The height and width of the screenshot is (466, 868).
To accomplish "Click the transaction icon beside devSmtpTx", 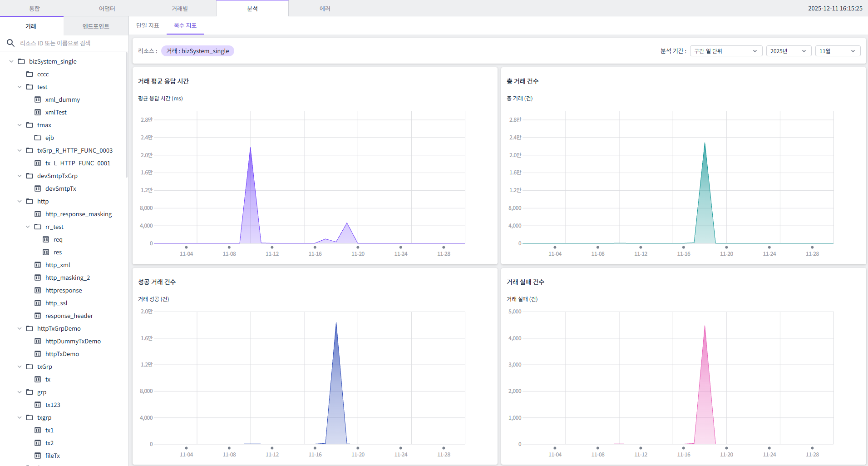I will point(38,188).
